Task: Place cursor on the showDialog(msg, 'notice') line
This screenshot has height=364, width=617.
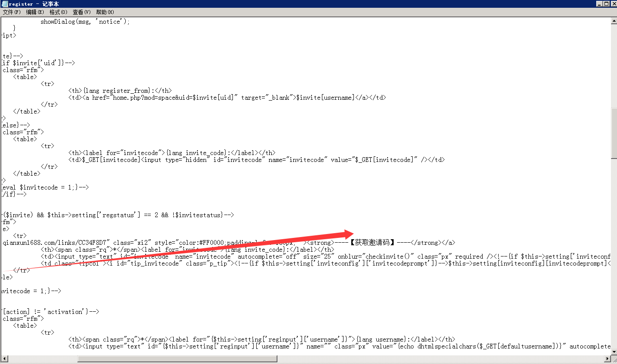Action: point(85,22)
